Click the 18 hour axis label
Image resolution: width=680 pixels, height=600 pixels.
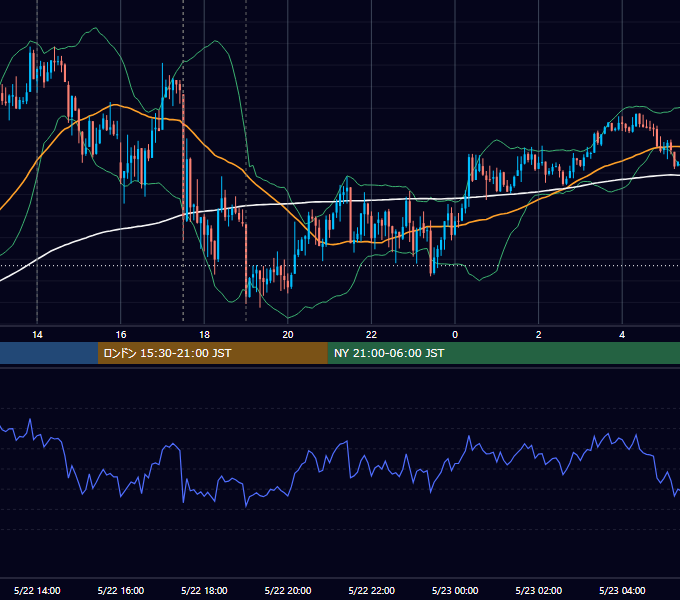[204, 335]
